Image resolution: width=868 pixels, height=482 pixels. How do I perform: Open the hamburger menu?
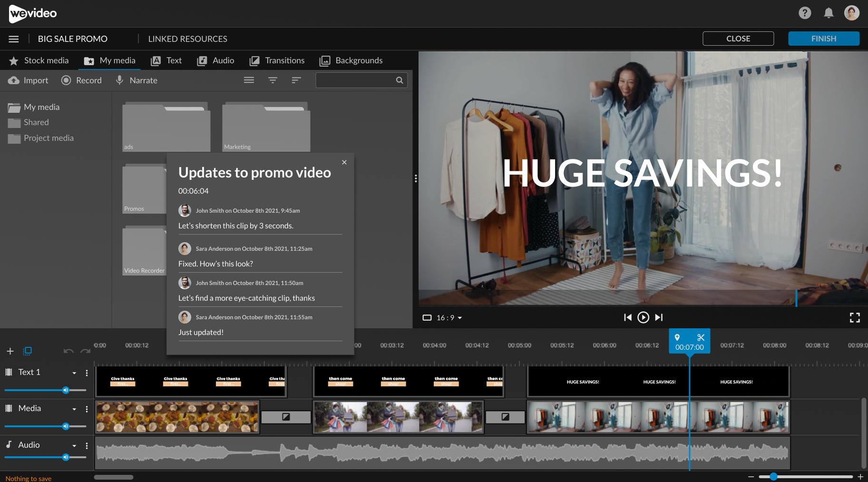[x=14, y=39]
